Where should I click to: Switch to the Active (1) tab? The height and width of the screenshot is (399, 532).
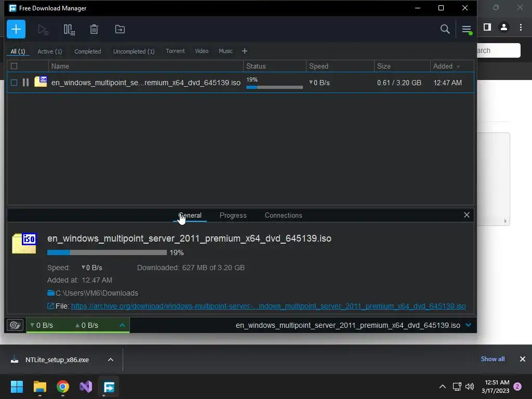(50, 51)
